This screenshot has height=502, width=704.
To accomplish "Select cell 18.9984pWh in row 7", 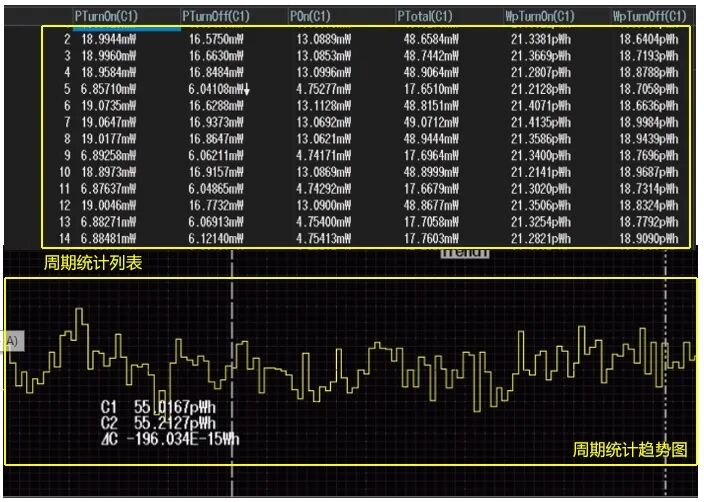I will click(649, 123).
